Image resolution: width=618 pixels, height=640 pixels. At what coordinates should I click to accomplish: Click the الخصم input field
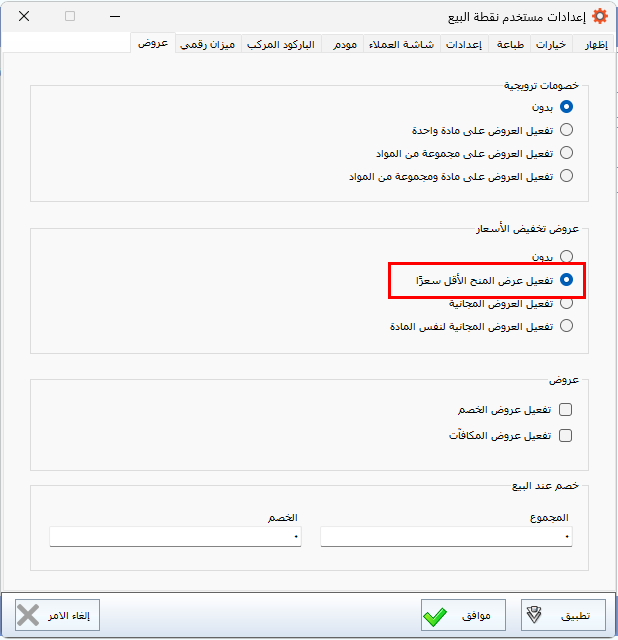point(175,537)
